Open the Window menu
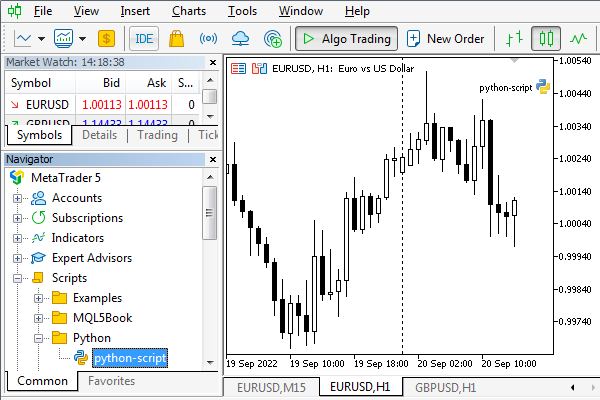 (301, 11)
